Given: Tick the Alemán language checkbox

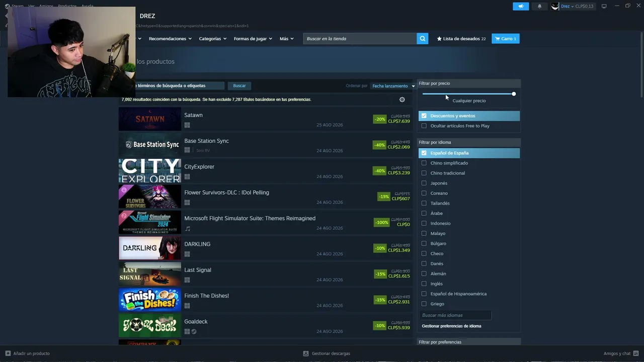Looking at the screenshot, I should [424, 274].
